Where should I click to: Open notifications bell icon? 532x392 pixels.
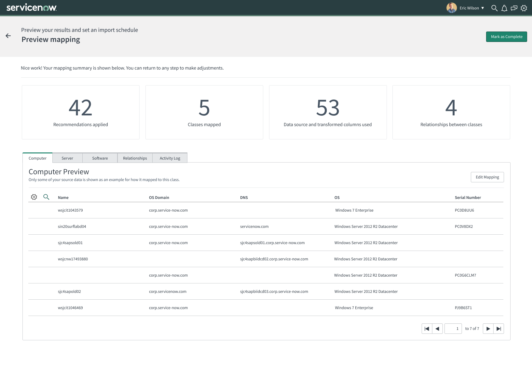504,8
